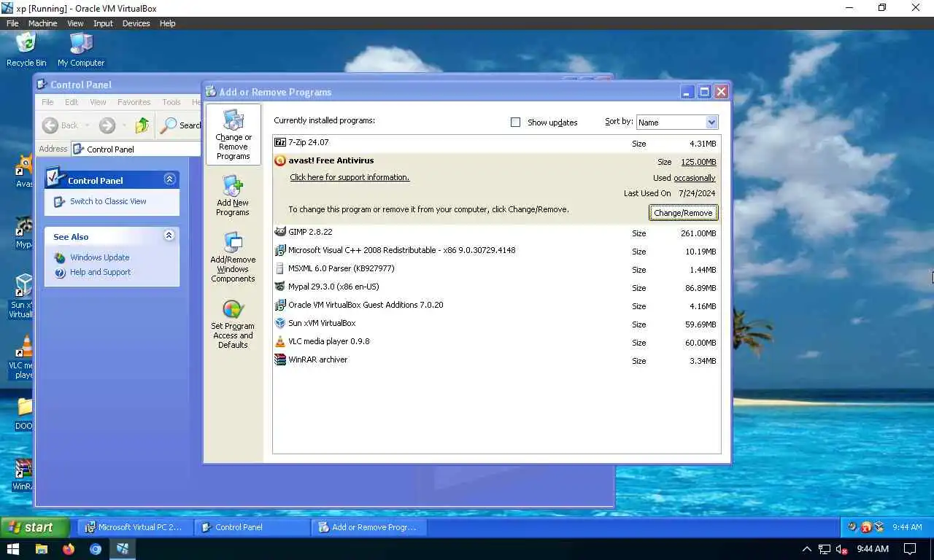Open host notification center icon

910,549
